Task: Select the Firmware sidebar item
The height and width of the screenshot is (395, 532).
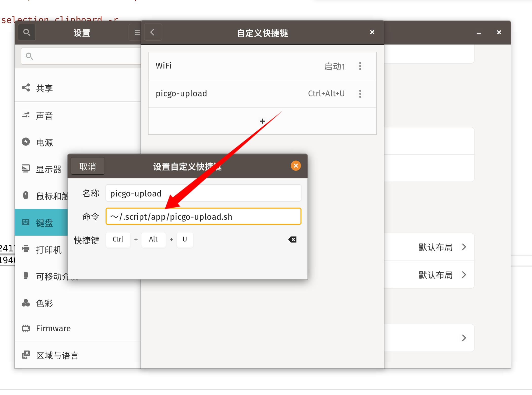Action: [x=78, y=328]
